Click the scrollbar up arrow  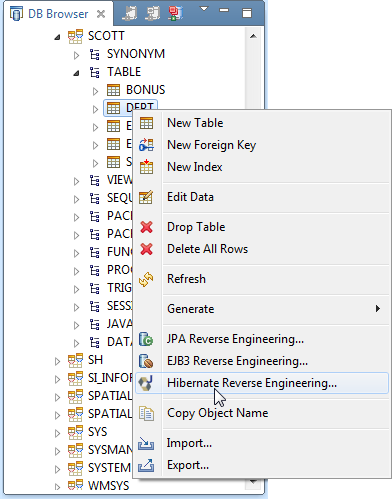click(253, 36)
